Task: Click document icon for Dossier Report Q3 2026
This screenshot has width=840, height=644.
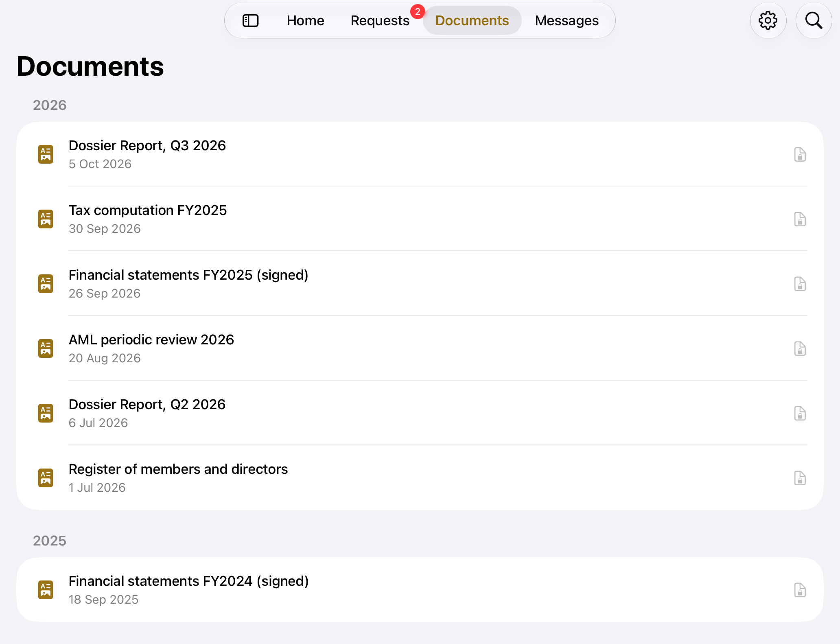Action: click(46, 154)
